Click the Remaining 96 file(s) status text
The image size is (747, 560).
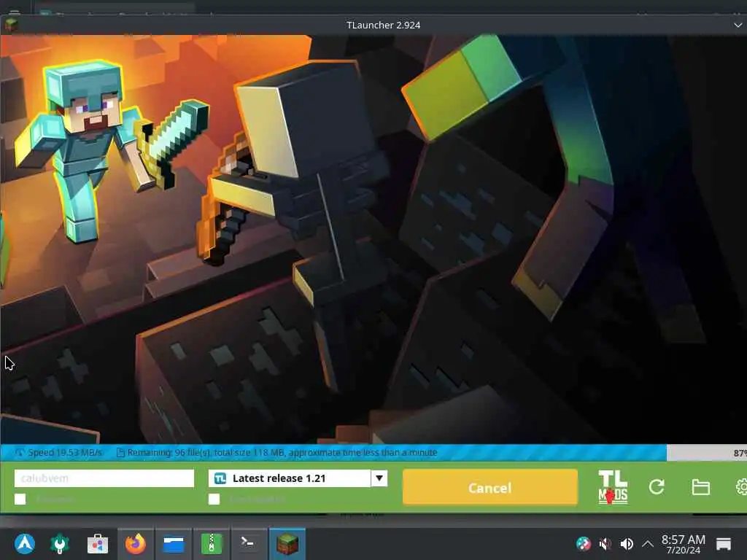click(282, 452)
